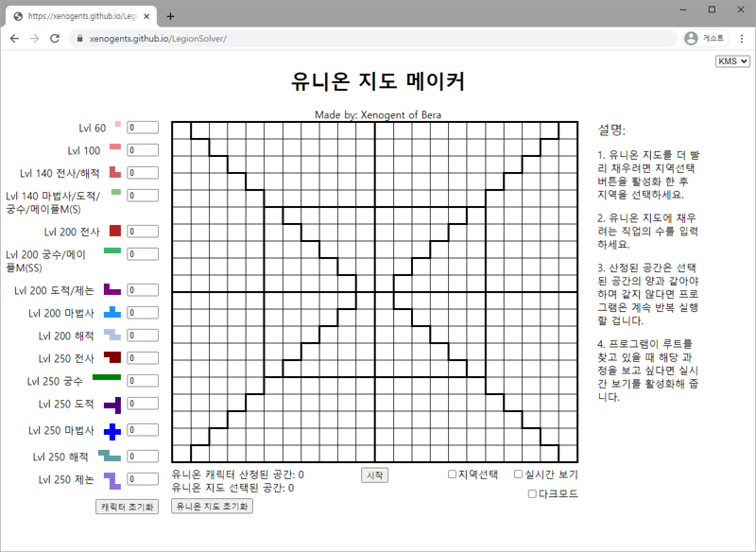Focus the Lvl 250 도적 count field
The image size is (756, 552).
pos(143,403)
